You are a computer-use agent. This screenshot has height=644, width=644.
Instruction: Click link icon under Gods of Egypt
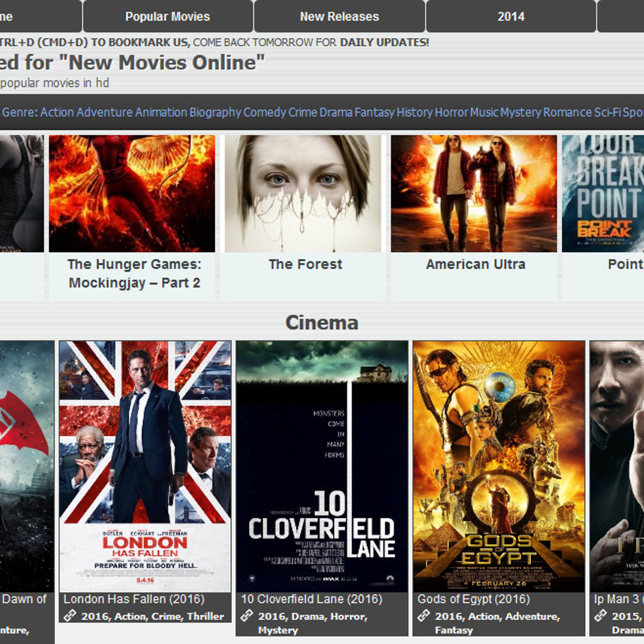click(423, 615)
